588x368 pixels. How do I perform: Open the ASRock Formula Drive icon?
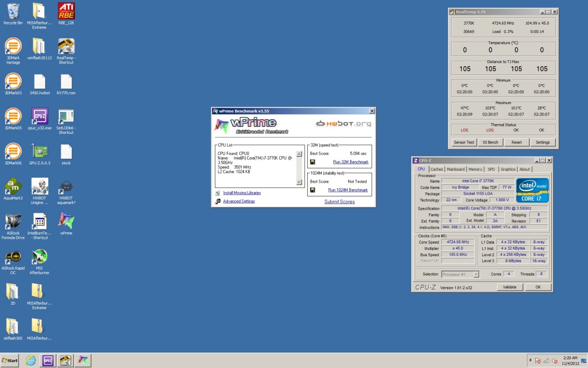(x=13, y=222)
